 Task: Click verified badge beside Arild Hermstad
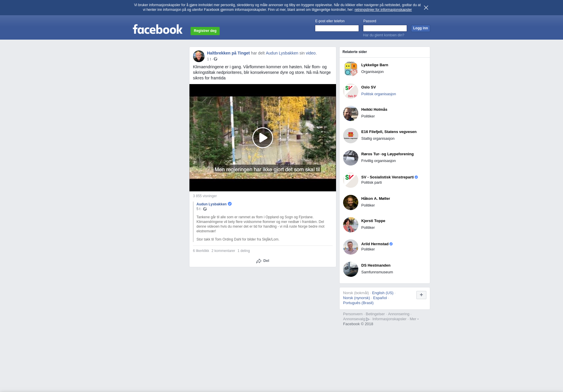pyautogui.click(x=391, y=244)
